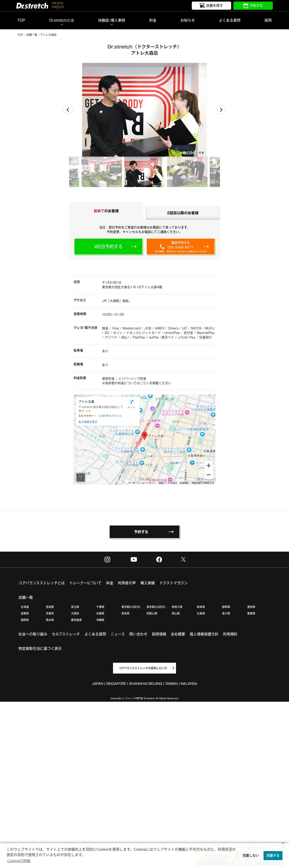Click the green WEB予約する button

tap(109, 247)
